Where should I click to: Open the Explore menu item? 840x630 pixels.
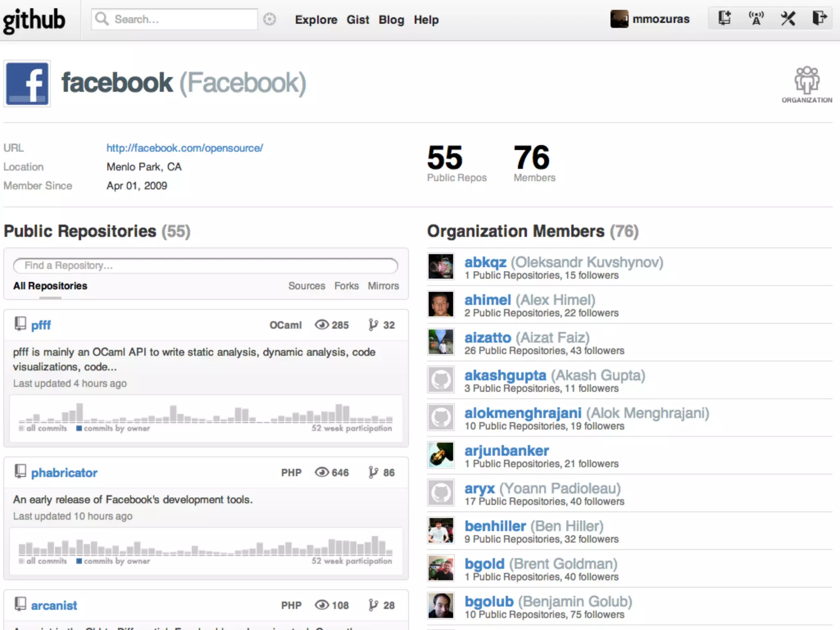316,20
